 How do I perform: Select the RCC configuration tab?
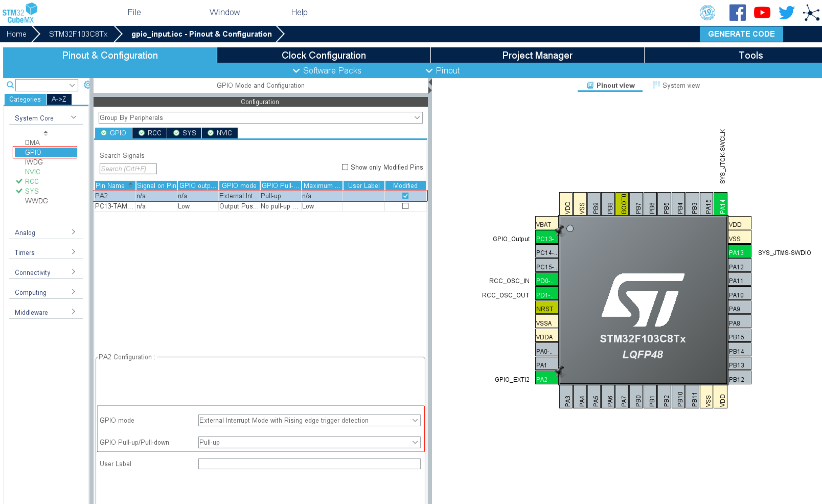(x=150, y=133)
